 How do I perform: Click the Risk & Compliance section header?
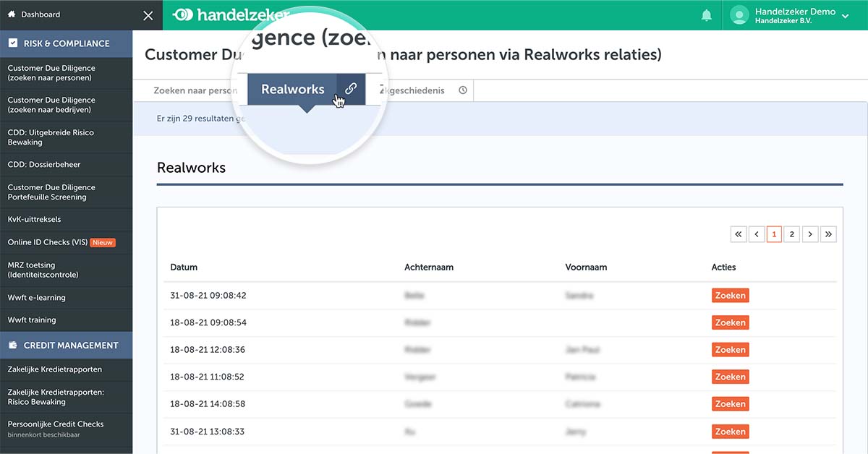click(x=67, y=43)
